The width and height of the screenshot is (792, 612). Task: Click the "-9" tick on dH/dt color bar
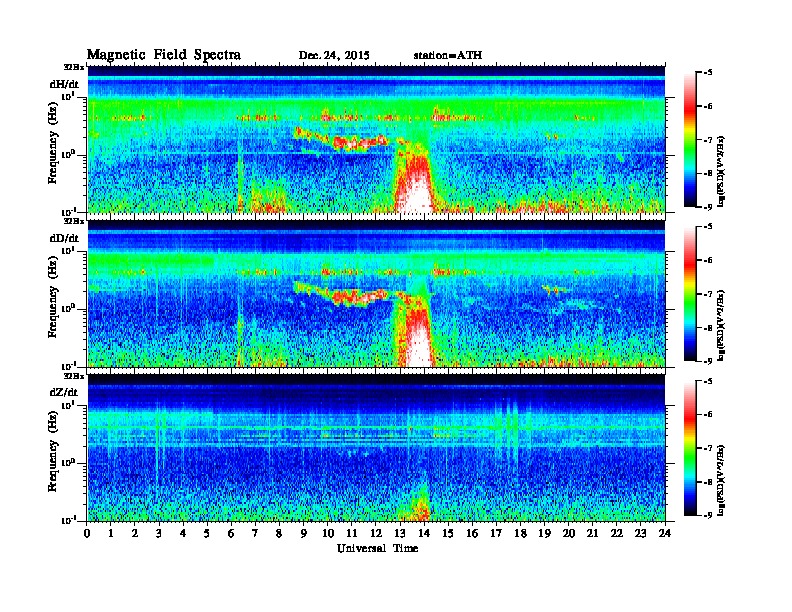708,207
